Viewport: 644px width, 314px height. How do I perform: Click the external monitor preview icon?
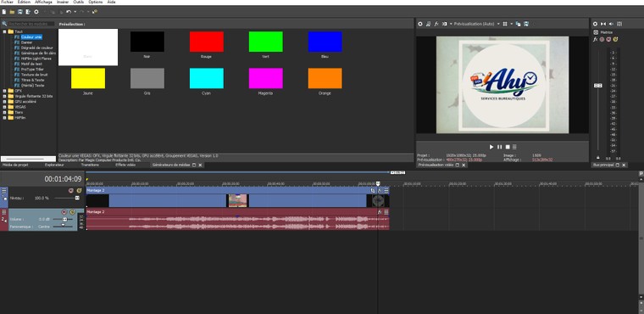click(x=429, y=24)
